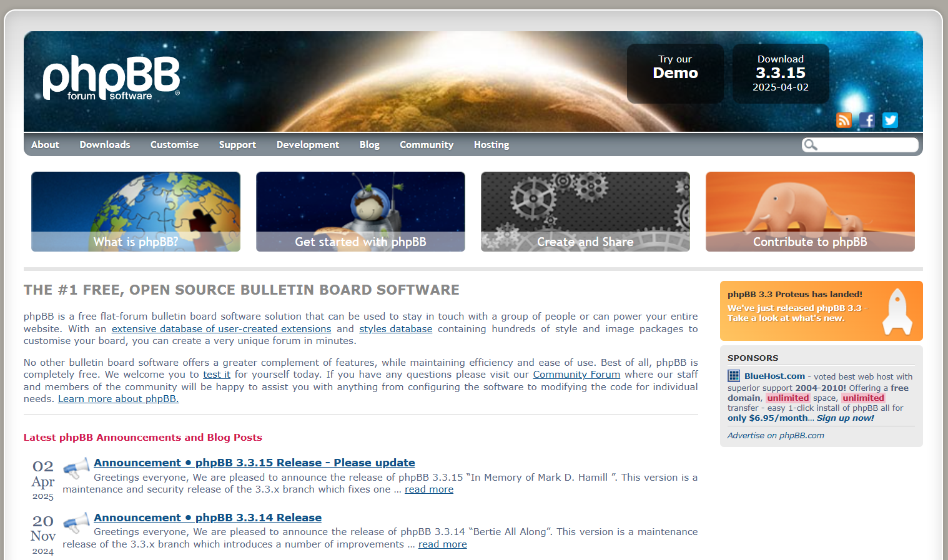This screenshot has height=560, width=948.
Task: Follow the styles database link
Action: (395, 328)
